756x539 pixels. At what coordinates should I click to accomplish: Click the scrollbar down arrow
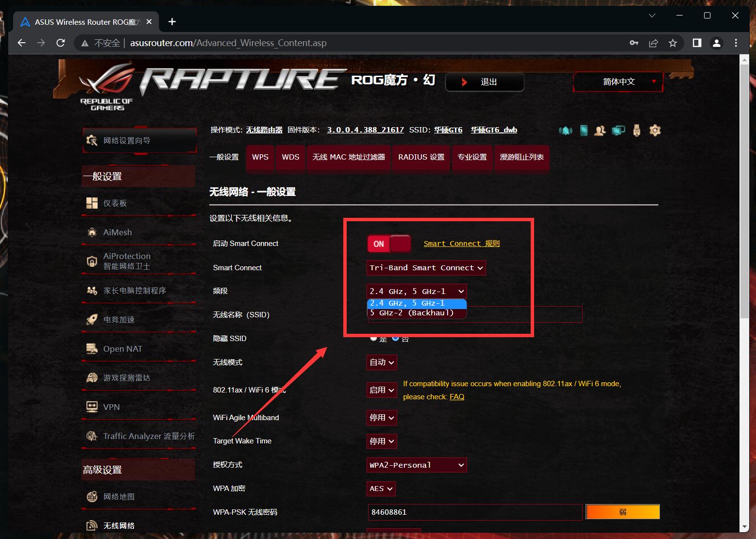744,527
